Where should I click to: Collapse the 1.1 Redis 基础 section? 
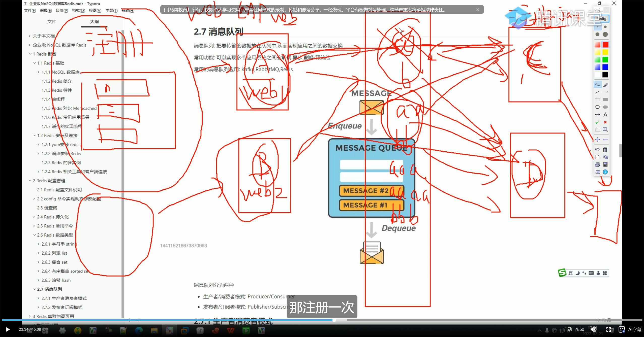(35, 63)
